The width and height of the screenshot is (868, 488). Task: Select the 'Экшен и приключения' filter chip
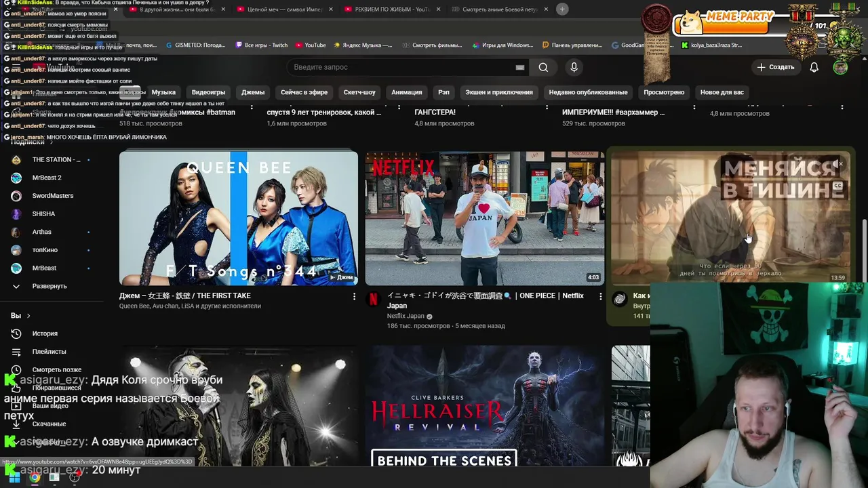coord(499,92)
